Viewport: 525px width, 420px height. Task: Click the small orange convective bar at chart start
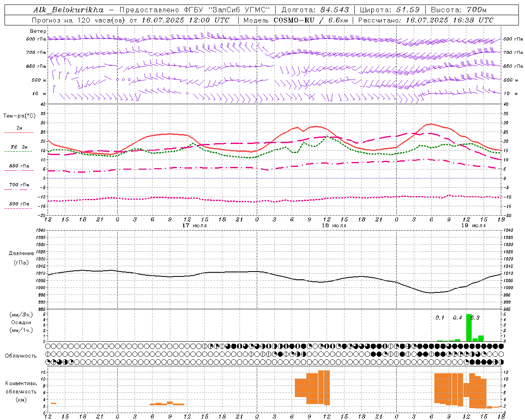53,404
